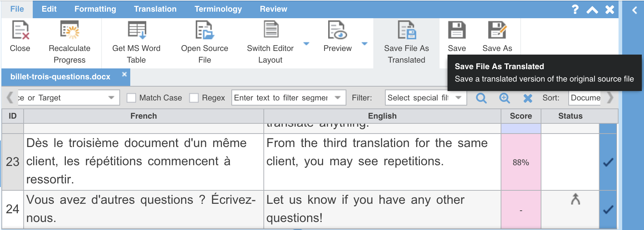Run filter search magnifier icon
The height and width of the screenshot is (230, 644).
481,98
